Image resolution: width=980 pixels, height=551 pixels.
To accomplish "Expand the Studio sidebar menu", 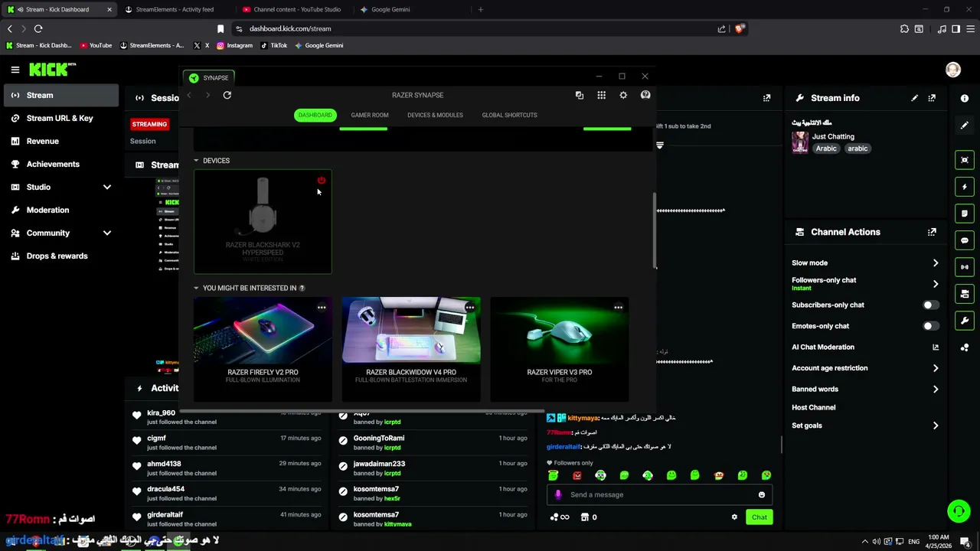I will (x=107, y=187).
